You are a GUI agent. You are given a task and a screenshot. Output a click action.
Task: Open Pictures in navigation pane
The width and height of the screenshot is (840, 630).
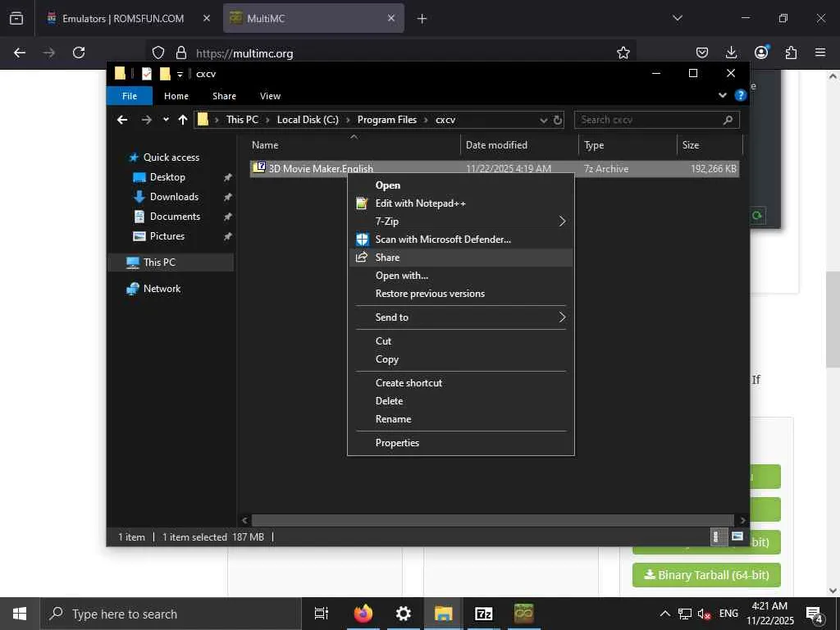(x=167, y=236)
